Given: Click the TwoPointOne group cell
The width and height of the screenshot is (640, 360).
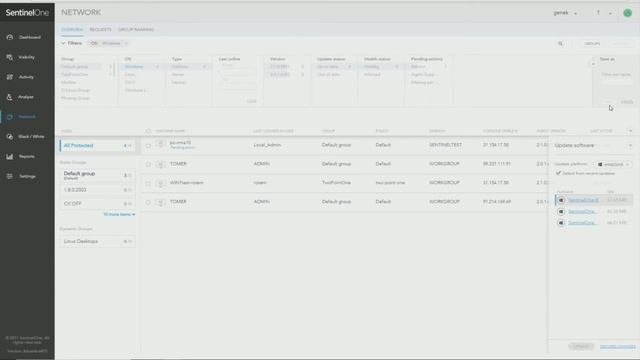Looking at the screenshot, I should coord(336,183).
